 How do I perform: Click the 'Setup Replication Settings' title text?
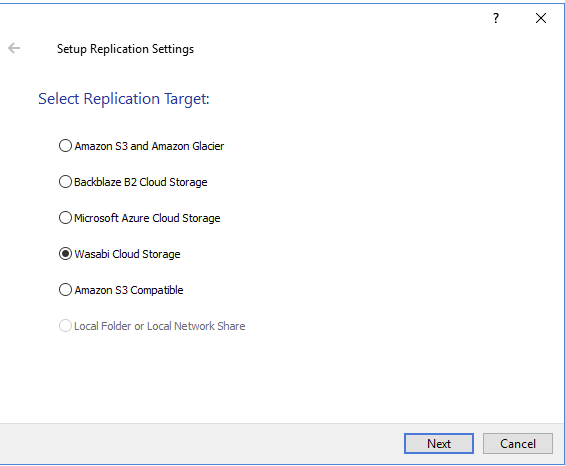click(x=125, y=49)
